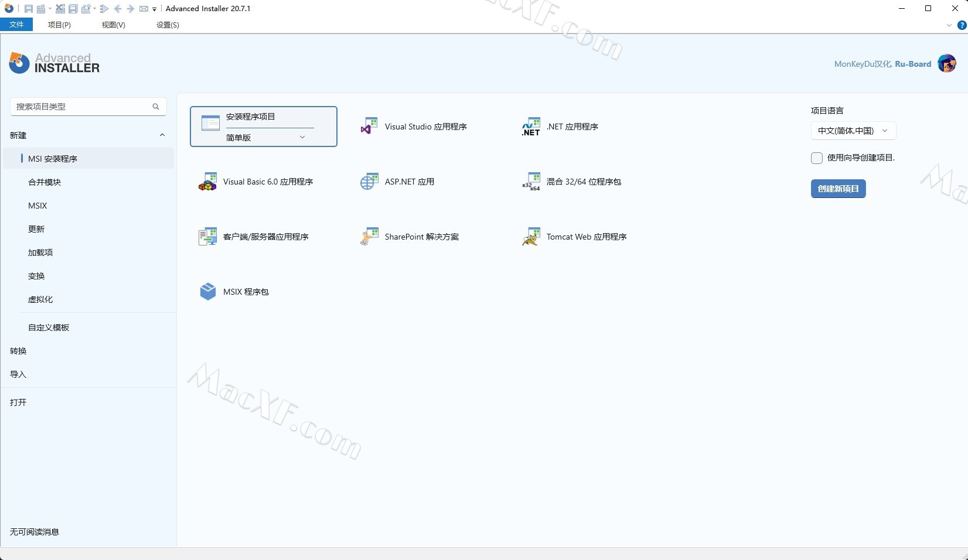Select Visual Studio 应用程序 icon
The image size is (968, 560).
click(x=369, y=127)
